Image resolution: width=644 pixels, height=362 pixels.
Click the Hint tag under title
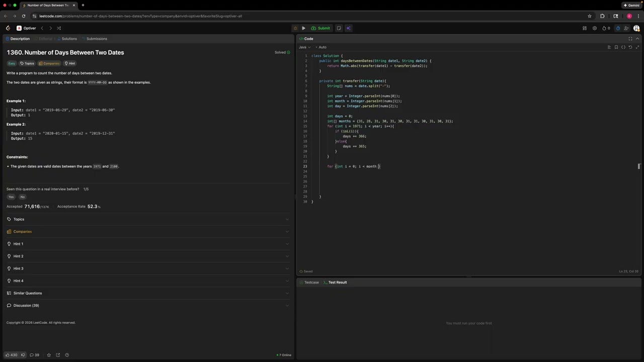(69, 63)
